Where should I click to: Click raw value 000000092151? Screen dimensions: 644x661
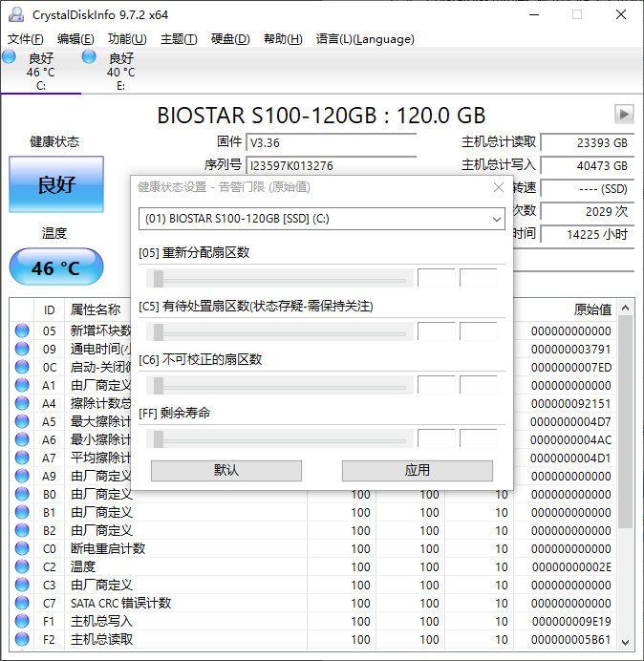click(571, 403)
